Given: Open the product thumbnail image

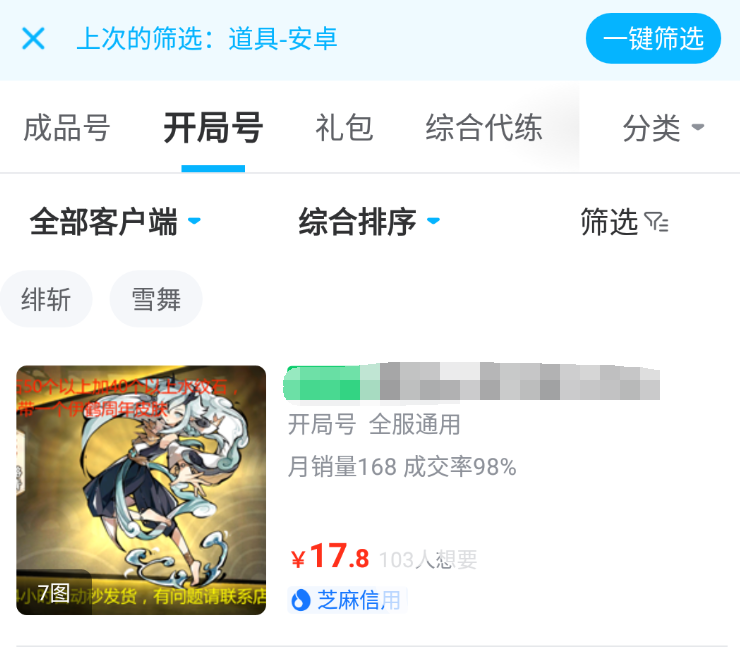Looking at the screenshot, I should 141,490.
